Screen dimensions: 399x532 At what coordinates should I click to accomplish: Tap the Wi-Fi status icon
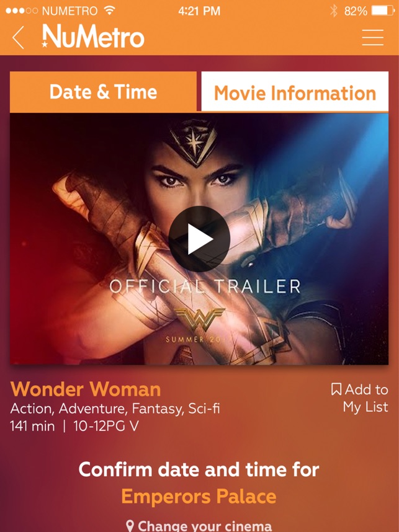point(109,11)
